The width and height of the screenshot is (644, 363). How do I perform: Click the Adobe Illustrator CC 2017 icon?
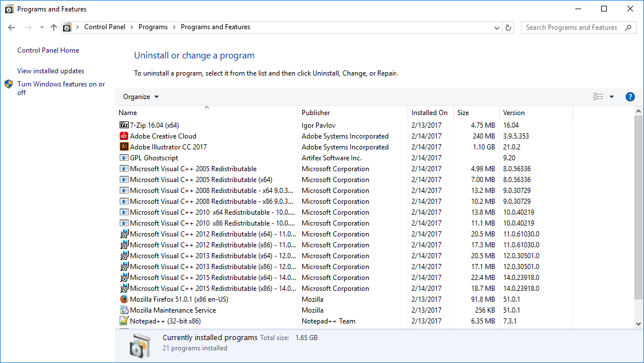click(x=124, y=147)
